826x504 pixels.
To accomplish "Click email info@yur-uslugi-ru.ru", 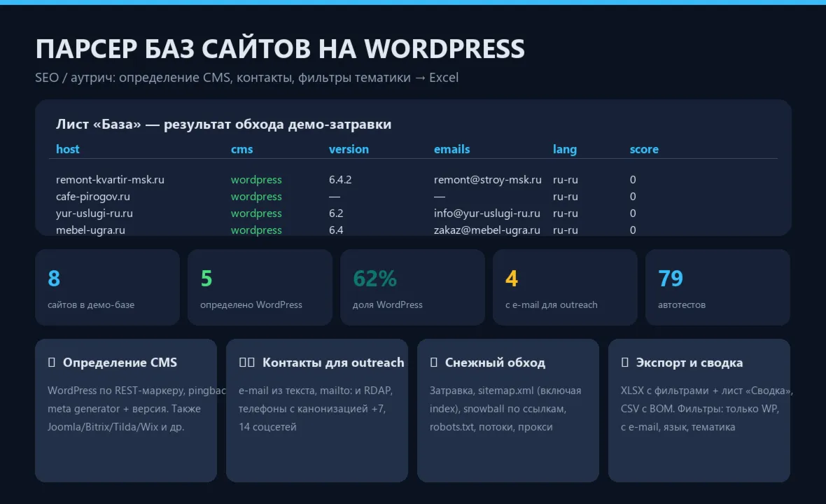I will (x=486, y=213).
